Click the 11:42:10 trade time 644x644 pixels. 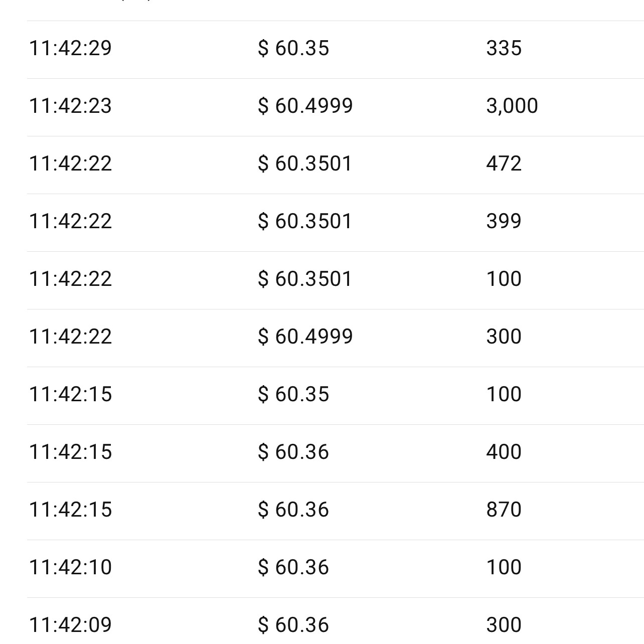coord(70,568)
